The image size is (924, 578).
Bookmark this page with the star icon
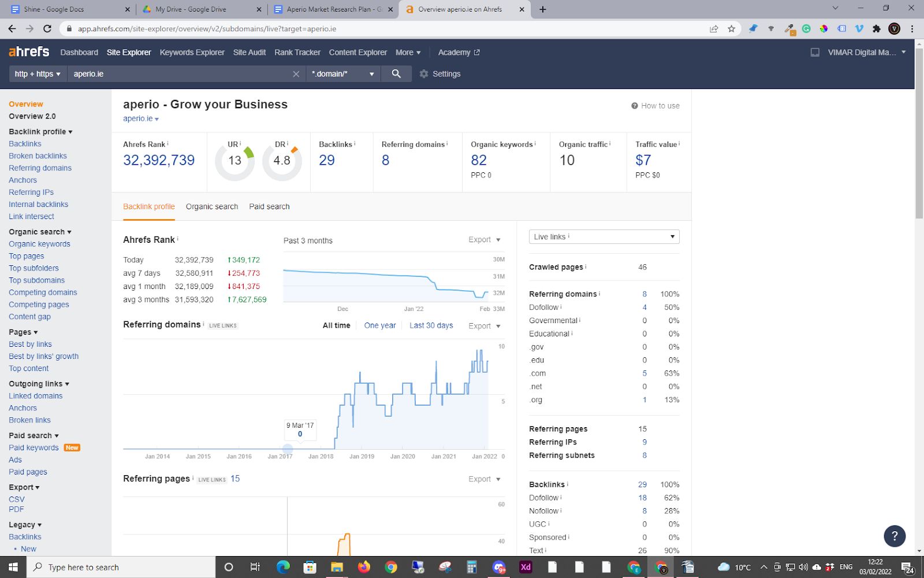click(732, 28)
